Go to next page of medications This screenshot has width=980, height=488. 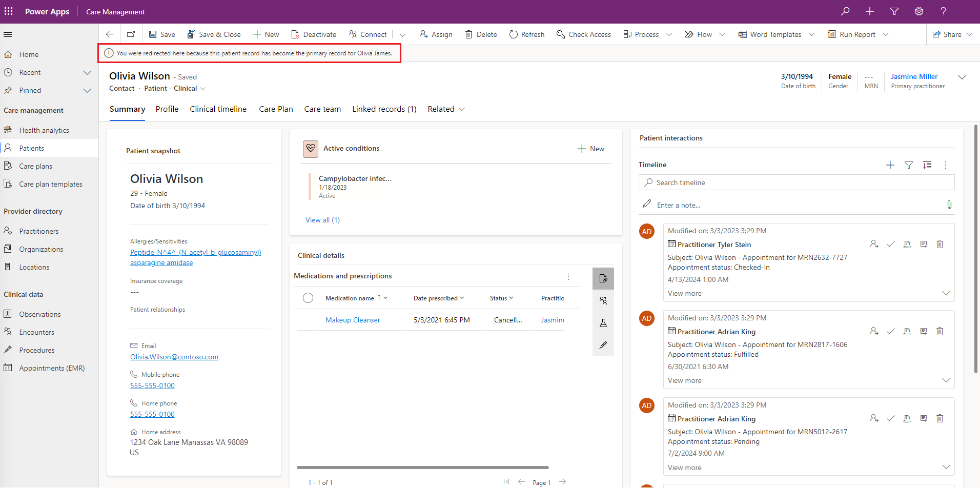tap(563, 482)
